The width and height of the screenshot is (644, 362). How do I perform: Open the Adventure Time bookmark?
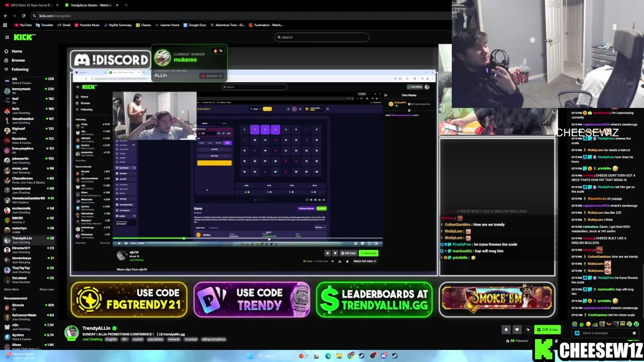click(227, 25)
